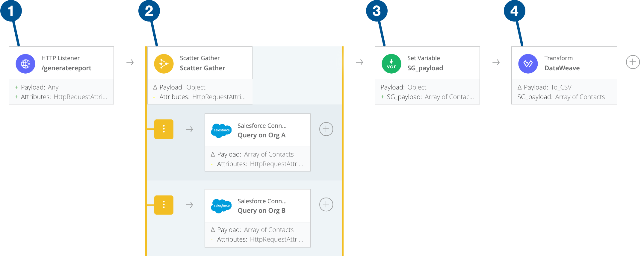The width and height of the screenshot is (644, 258).
Task: Click the green Set Variable icon
Action: [x=391, y=63]
